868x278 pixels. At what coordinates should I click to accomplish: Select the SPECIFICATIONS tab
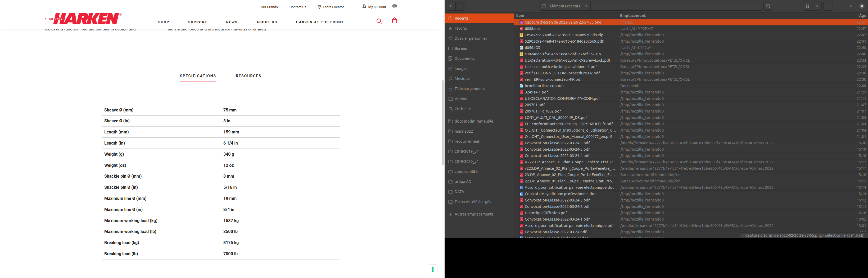[x=198, y=76]
